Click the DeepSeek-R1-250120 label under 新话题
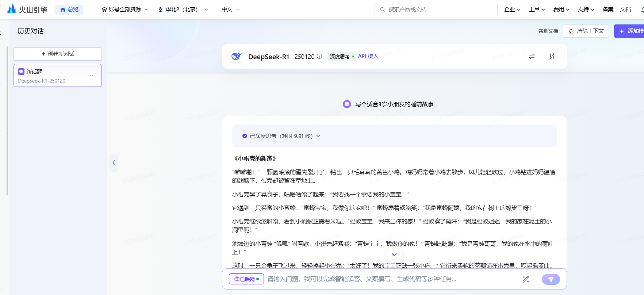This screenshot has height=295, width=644. pyautogui.click(x=42, y=81)
